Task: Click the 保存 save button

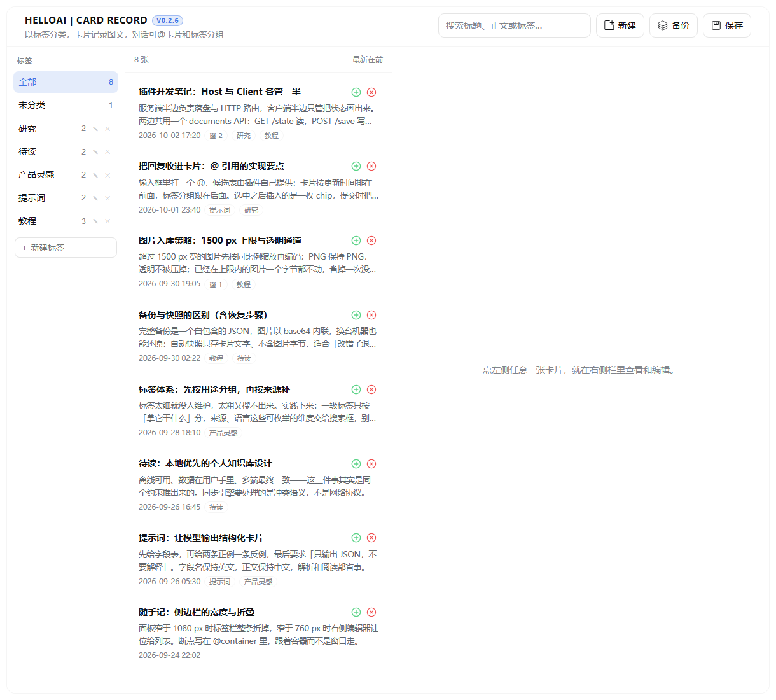Action: [x=727, y=25]
